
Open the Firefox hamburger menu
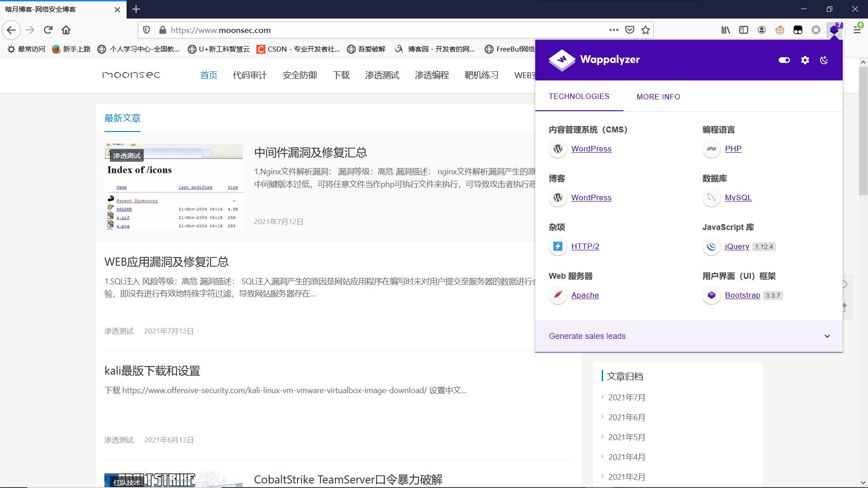[857, 30]
